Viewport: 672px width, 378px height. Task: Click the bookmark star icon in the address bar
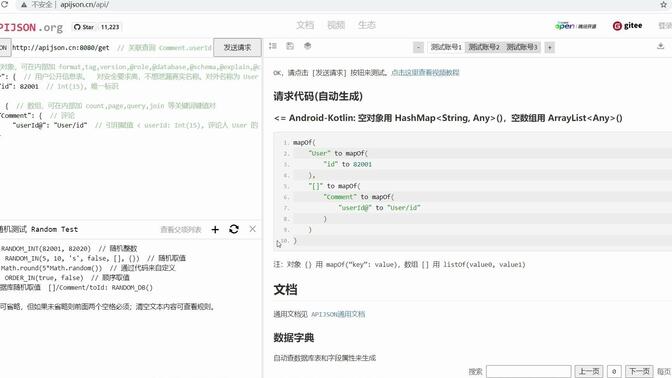click(663, 5)
